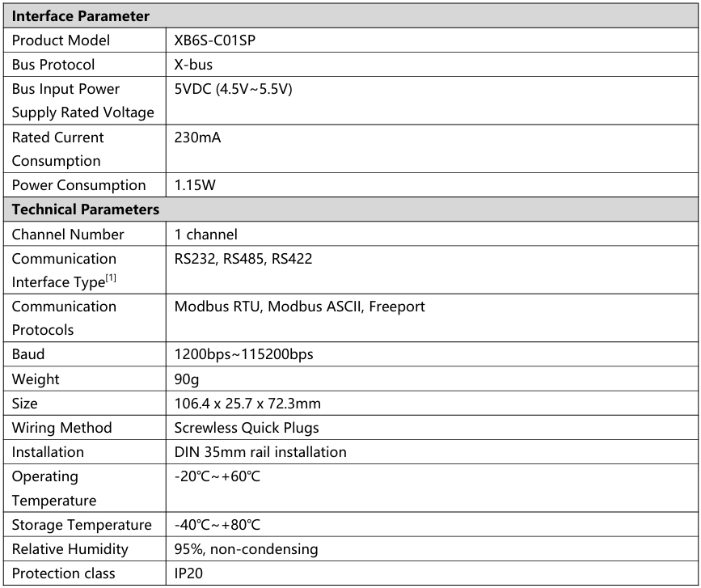Select the -40℃~+80℃ storage temperature value
701x588 pixels.
[217, 524]
